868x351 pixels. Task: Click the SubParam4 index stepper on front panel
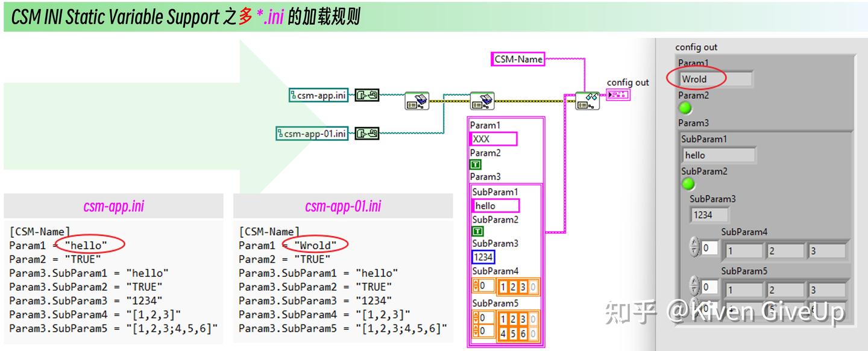694,247
